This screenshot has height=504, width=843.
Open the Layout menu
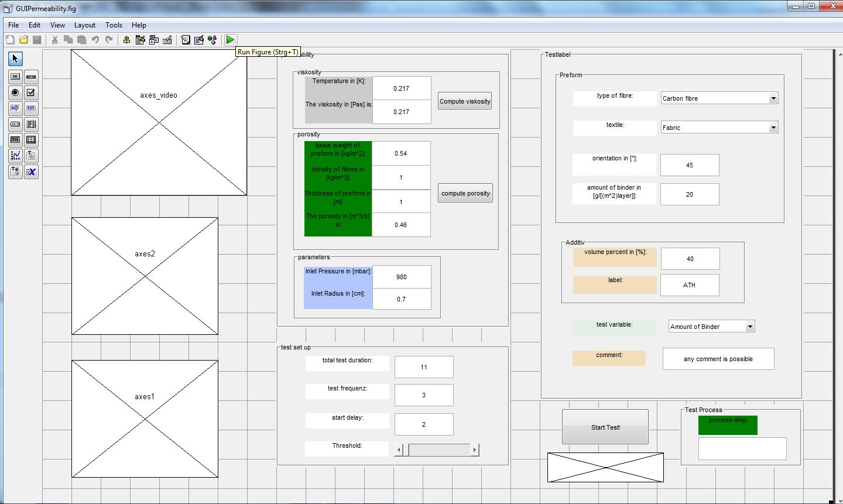[x=84, y=25]
